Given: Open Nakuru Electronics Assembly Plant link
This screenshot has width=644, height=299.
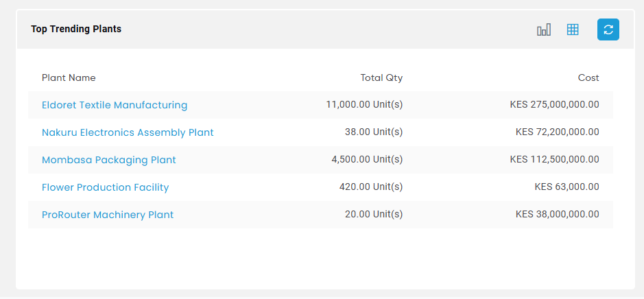Looking at the screenshot, I should coord(128,132).
